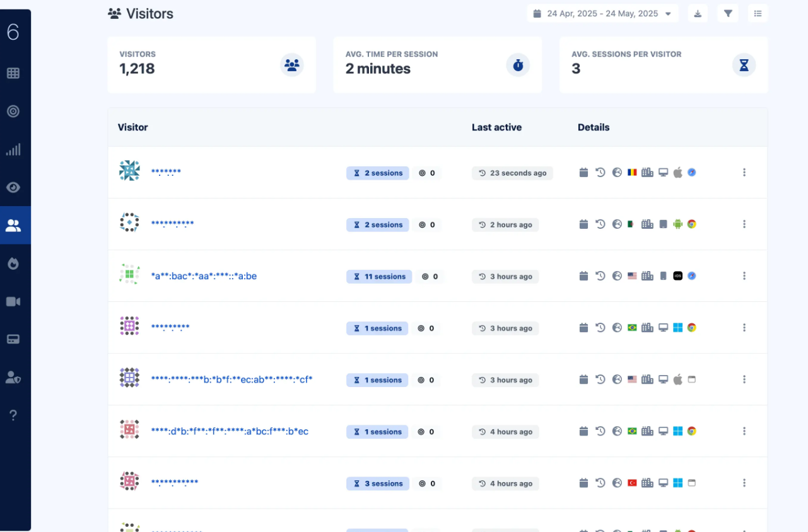Click the 11 sessions badge
The height and width of the screenshot is (532, 808).
[379, 277]
